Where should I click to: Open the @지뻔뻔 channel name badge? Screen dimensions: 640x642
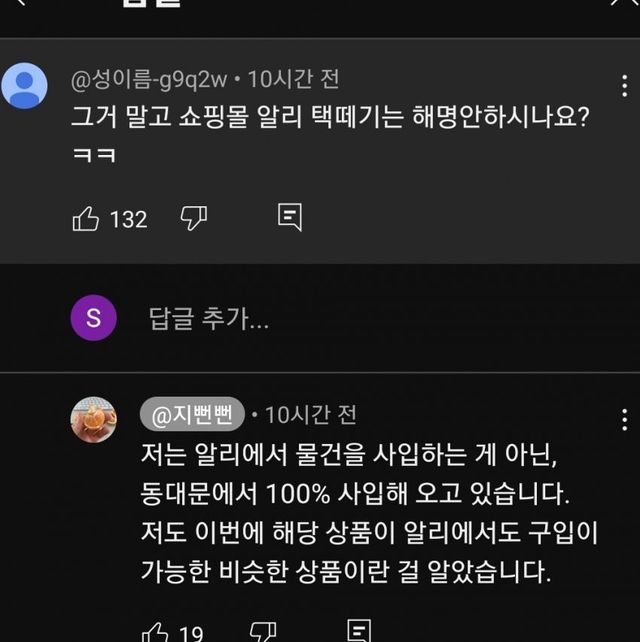[x=191, y=413]
